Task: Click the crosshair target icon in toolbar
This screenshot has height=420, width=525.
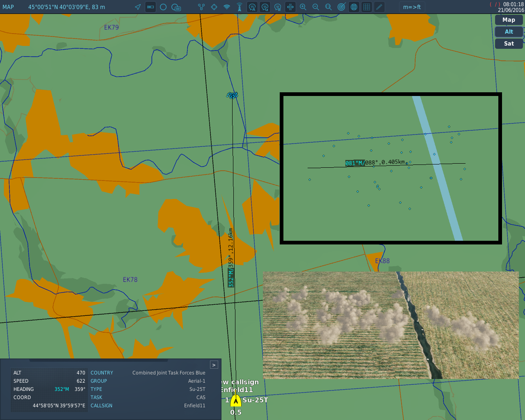Action: [214, 7]
